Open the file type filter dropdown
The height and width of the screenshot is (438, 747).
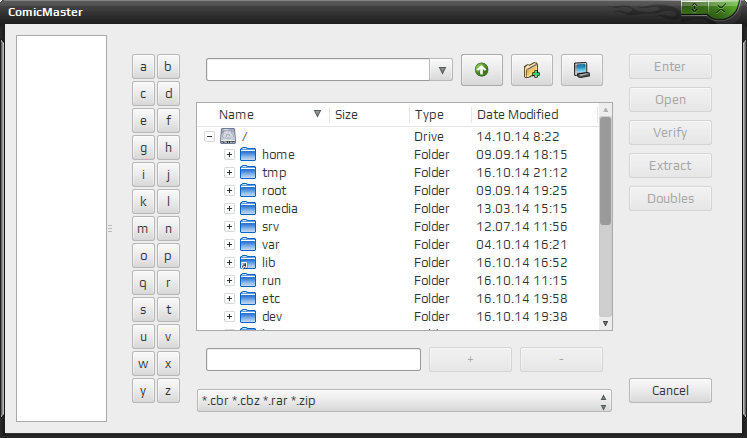(x=404, y=401)
